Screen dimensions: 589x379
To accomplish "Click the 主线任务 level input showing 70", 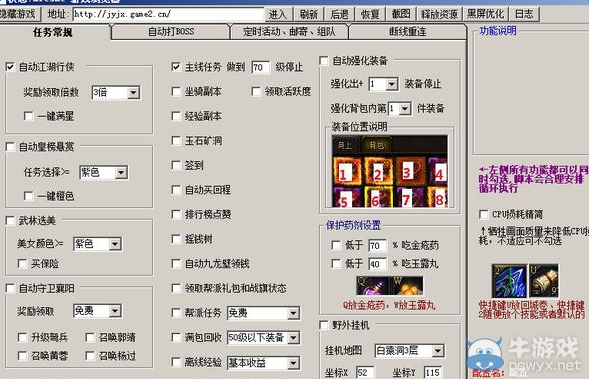I will [x=260, y=67].
